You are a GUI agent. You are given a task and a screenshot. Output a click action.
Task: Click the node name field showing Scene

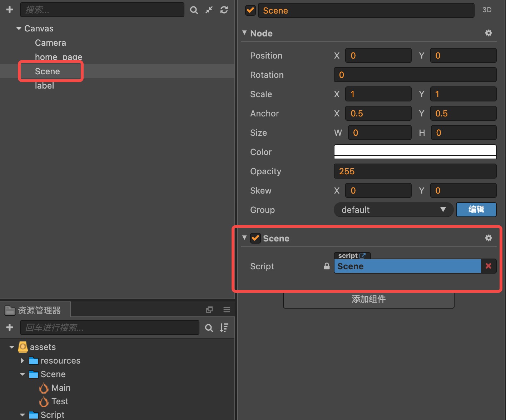point(366,10)
